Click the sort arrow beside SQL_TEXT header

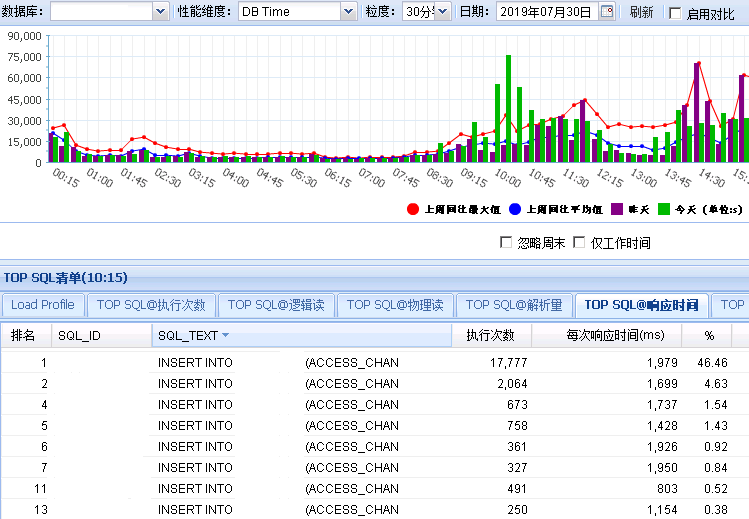(225, 336)
